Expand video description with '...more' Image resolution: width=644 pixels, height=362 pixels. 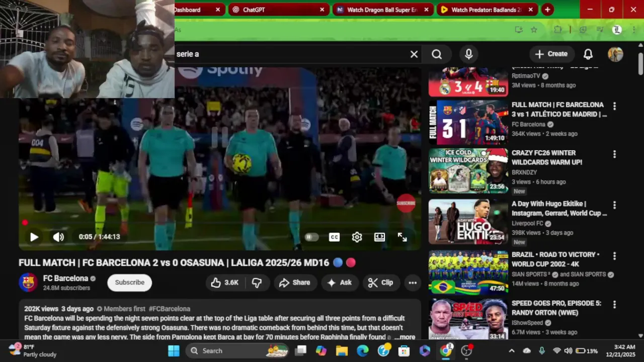pos(405,337)
